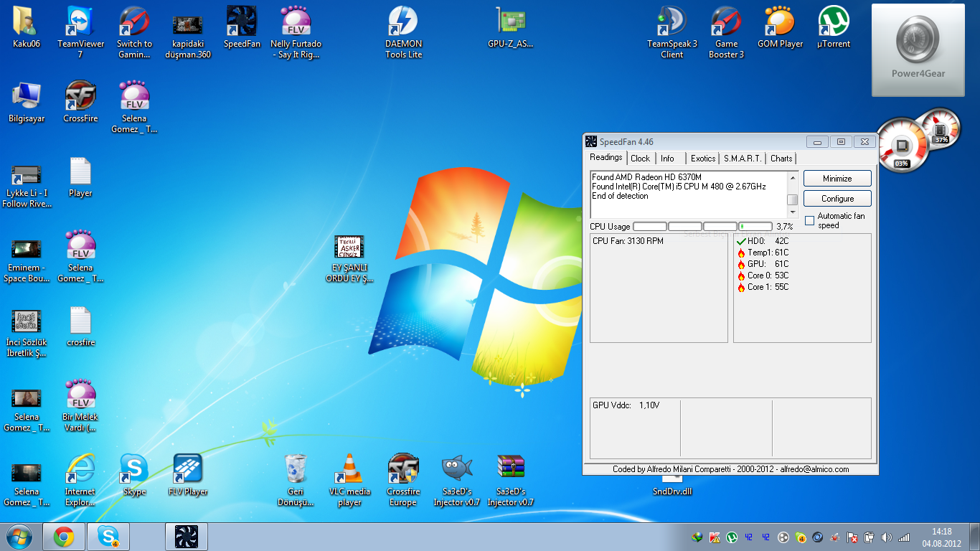Open Google Chrome from taskbar

coord(64,537)
